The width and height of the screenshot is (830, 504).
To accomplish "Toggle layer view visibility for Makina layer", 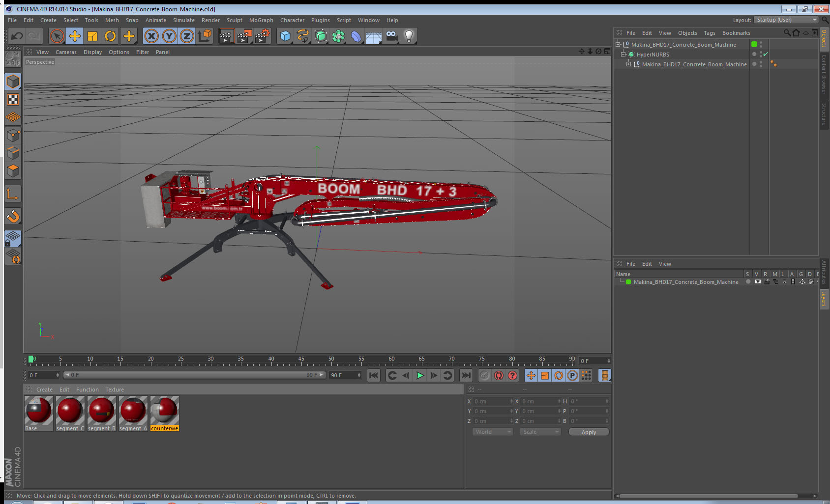I will (x=758, y=282).
